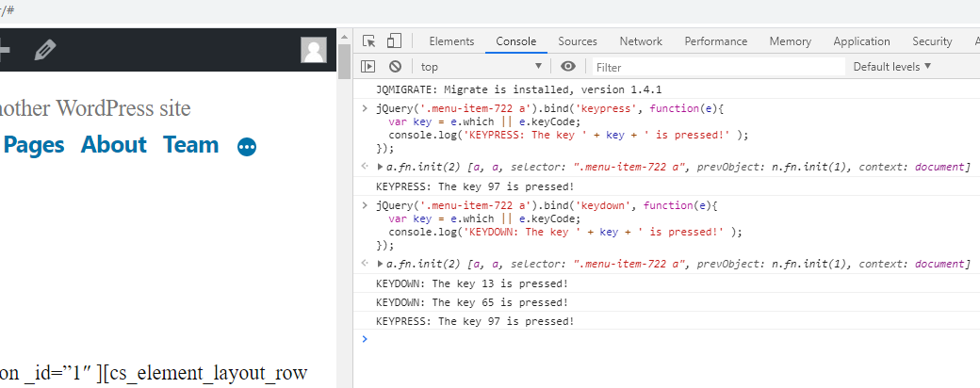Clear console using the ban icon
This screenshot has width=980, height=388.
pyautogui.click(x=395, y=66)
